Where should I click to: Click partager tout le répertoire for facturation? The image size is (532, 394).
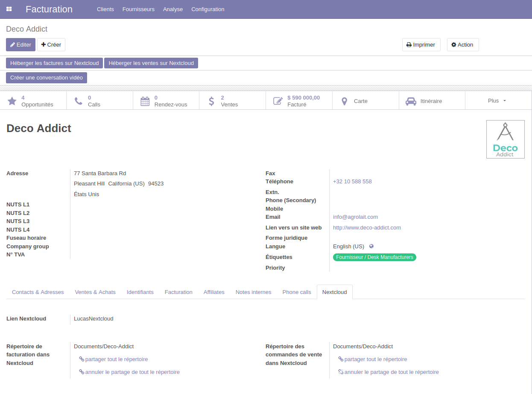coord(117,359)
